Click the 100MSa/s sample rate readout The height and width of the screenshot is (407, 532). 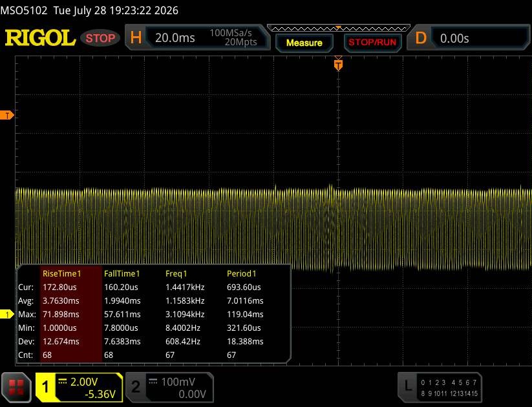pos(231,33)
